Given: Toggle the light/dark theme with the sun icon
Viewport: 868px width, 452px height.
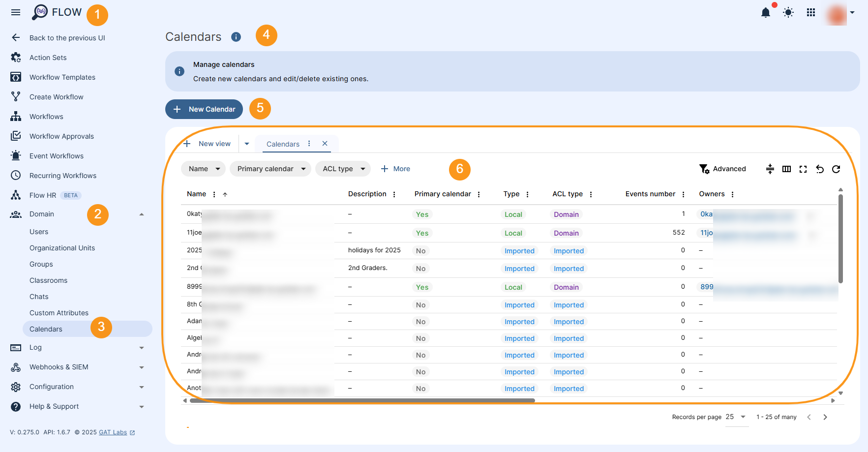Looking at the screenshot, I should click(x=788, y=12).
